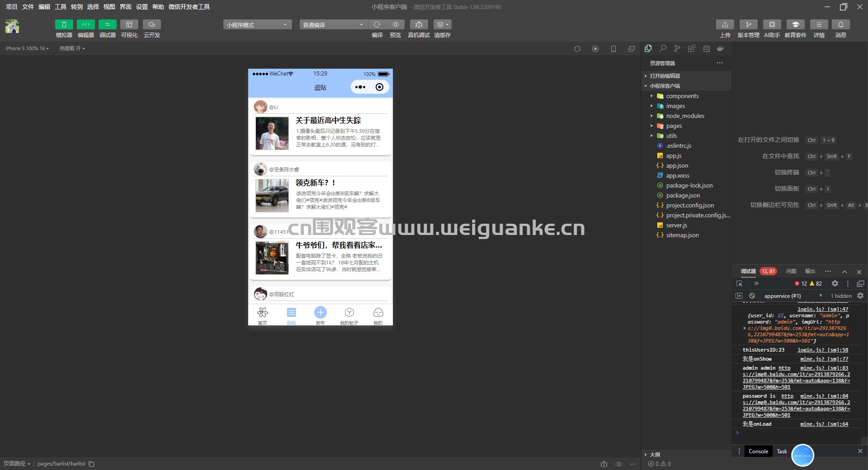Toggle the 模拟器 simulator panel button
The image size is (868, 470).
[x=64, y=24]
